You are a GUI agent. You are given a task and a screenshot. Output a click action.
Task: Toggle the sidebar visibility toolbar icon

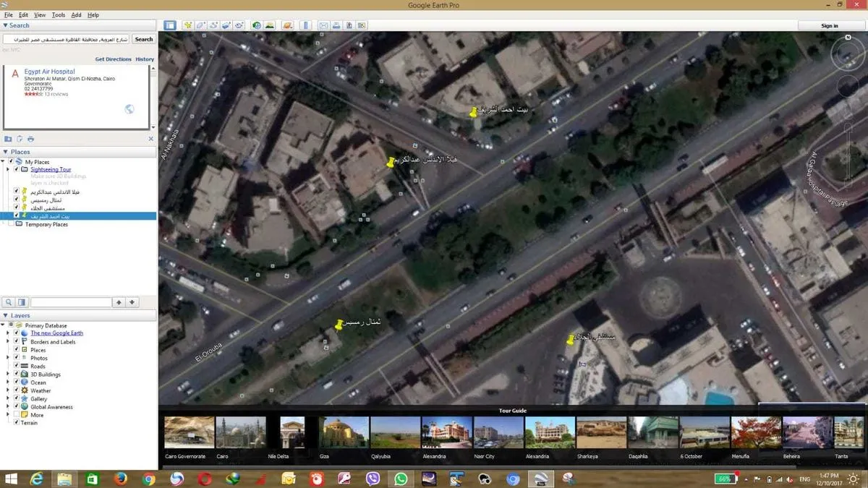170,25
